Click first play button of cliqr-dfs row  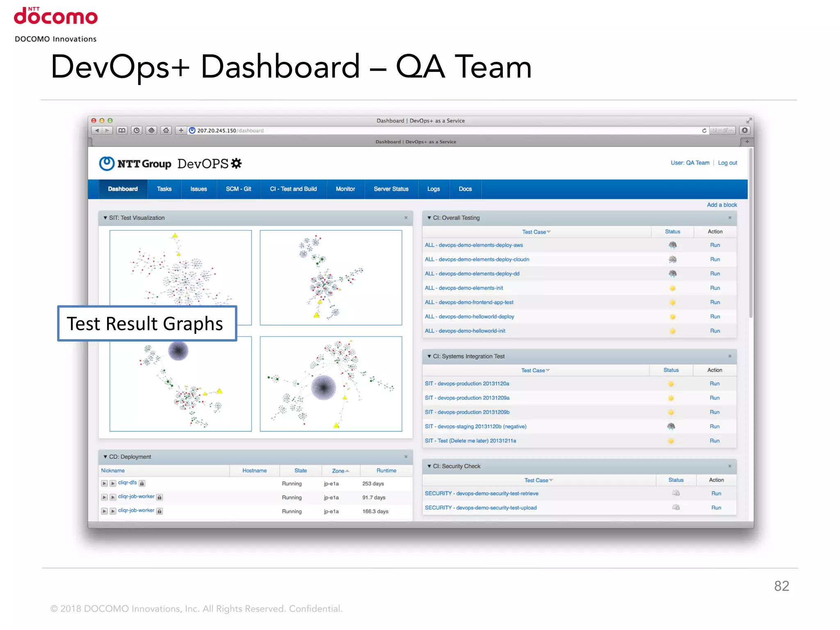pos(104,484)
